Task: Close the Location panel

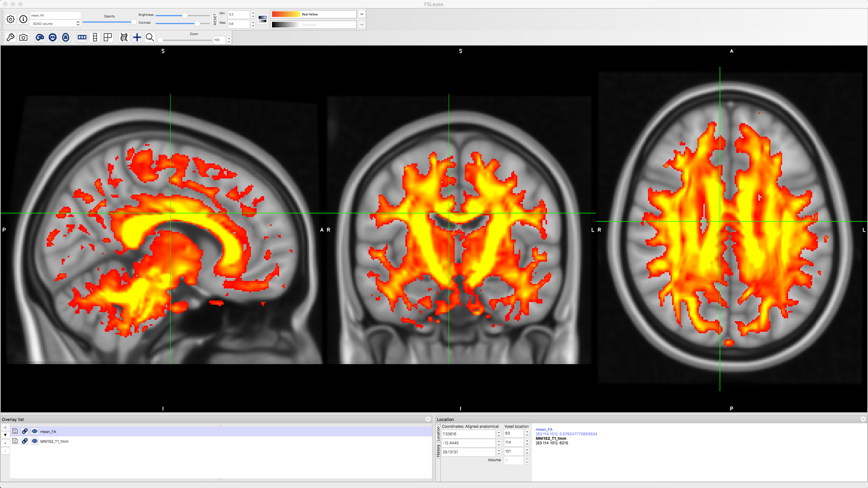Action: pos(863,419)
